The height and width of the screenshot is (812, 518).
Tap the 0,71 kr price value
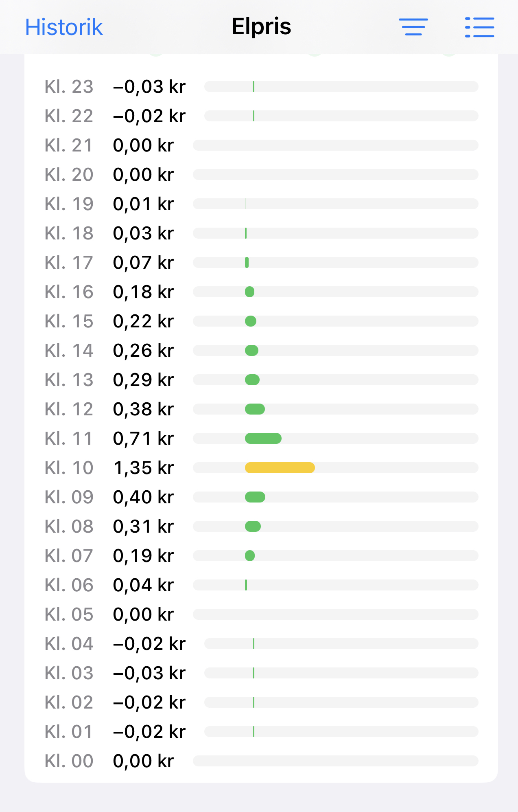tap(144, 439)
